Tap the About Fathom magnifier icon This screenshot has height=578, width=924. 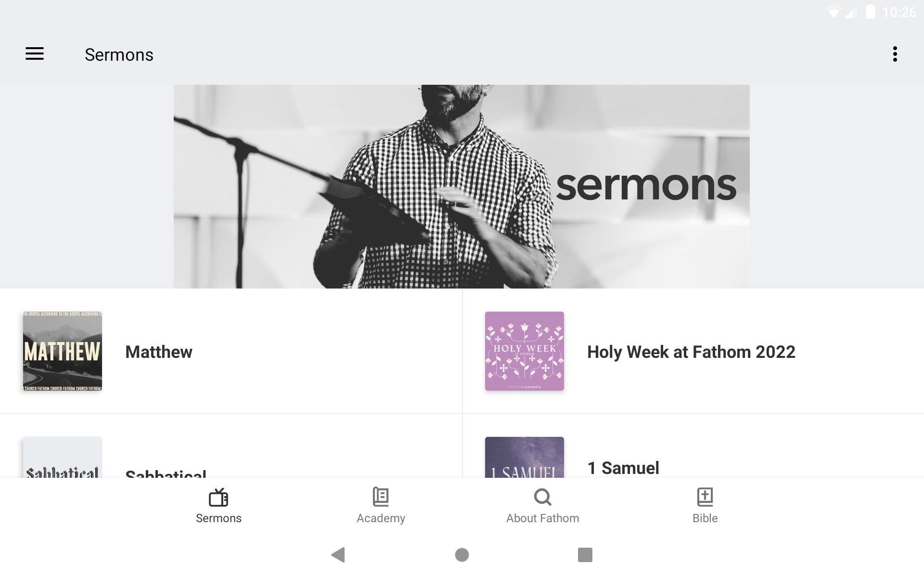point(542,497)
